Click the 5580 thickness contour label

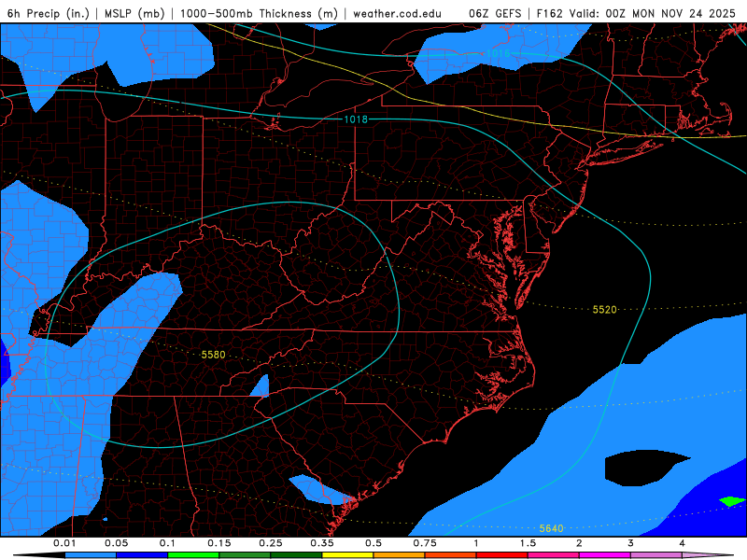tap(213, 355)
